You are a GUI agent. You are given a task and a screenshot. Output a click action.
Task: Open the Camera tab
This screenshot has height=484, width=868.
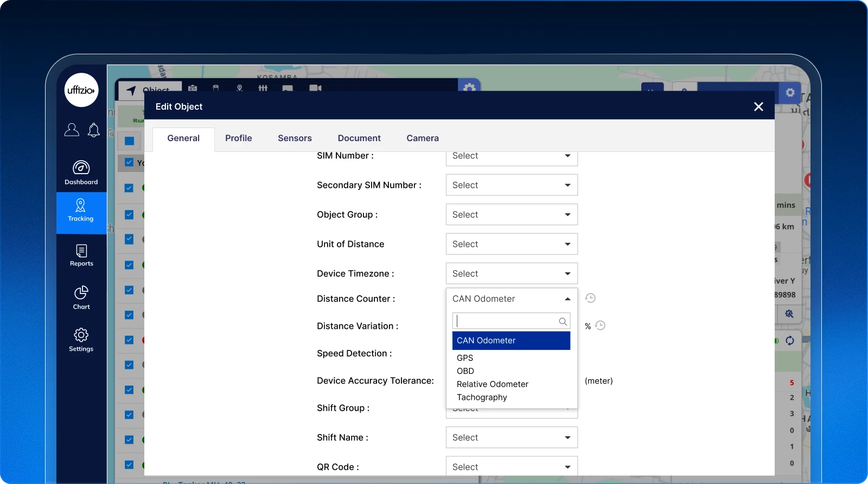423,138
